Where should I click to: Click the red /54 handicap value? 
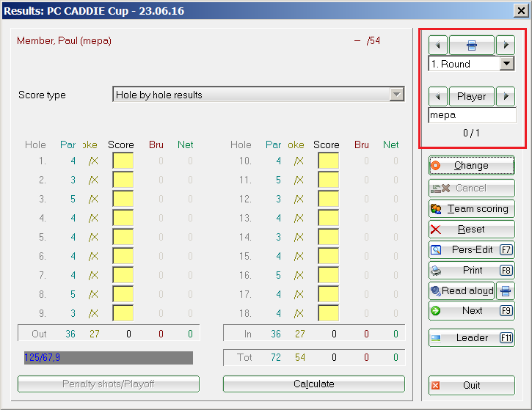pyautogui.click(x=374, y=41)
